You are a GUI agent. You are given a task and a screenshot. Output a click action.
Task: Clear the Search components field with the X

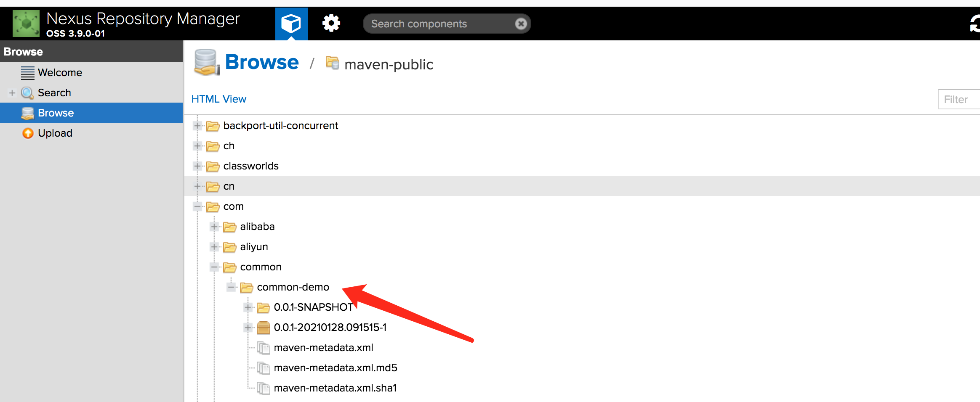pyautogui.click(x=521, y=24)
